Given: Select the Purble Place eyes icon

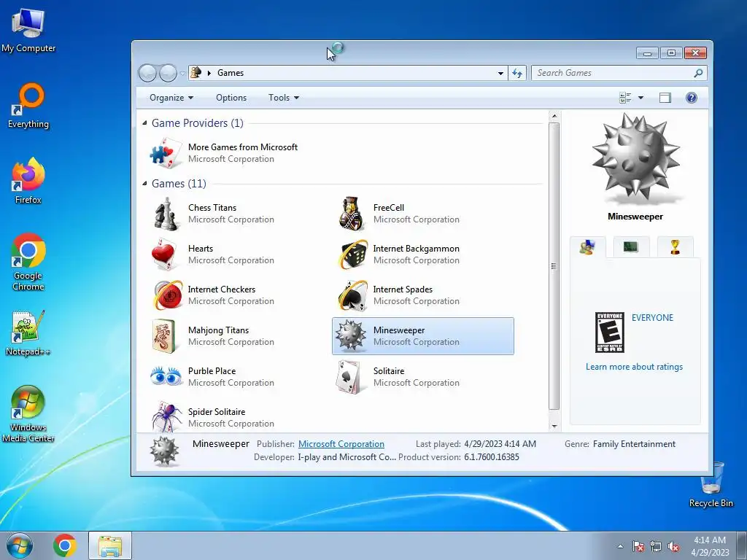Looking at the screenshot, I should (166, 376).
